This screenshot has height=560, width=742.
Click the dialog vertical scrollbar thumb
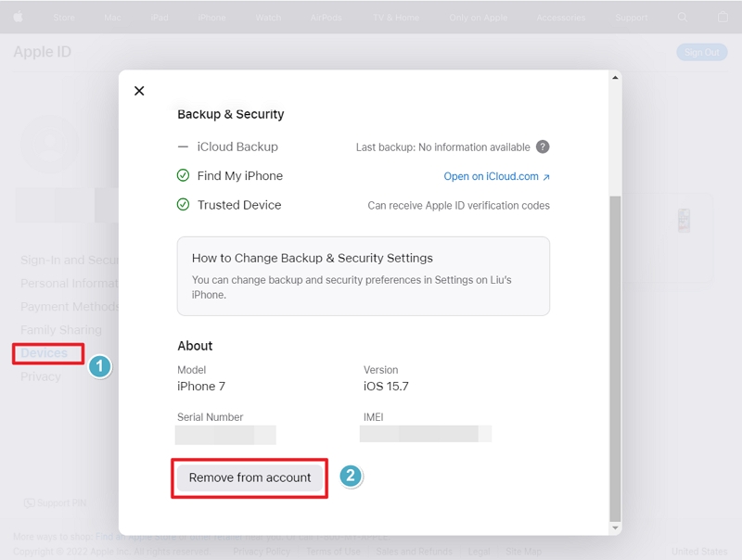[x=615, y=359]
